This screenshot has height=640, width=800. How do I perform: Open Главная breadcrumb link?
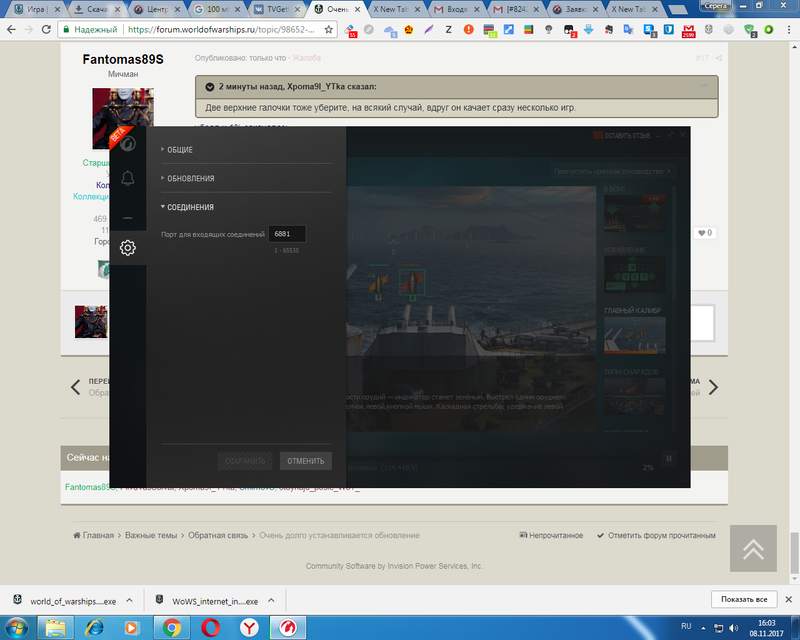tap(94, 535)
